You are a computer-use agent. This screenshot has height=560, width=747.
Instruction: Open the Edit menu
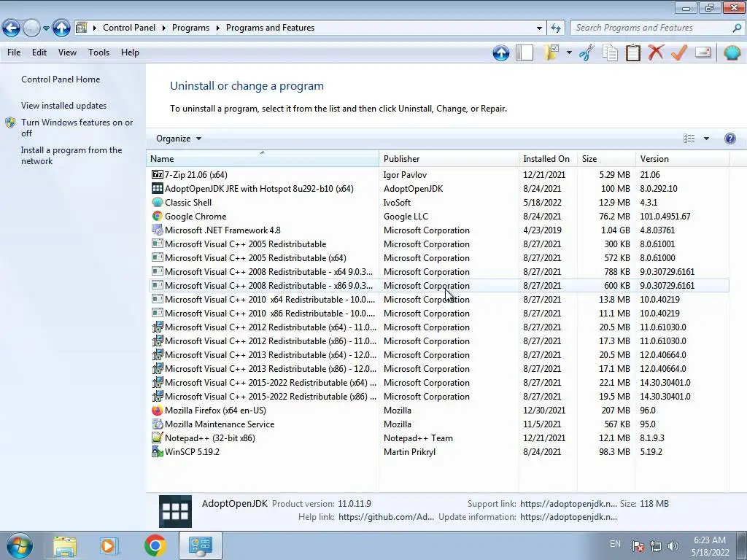tap(39, 52)
